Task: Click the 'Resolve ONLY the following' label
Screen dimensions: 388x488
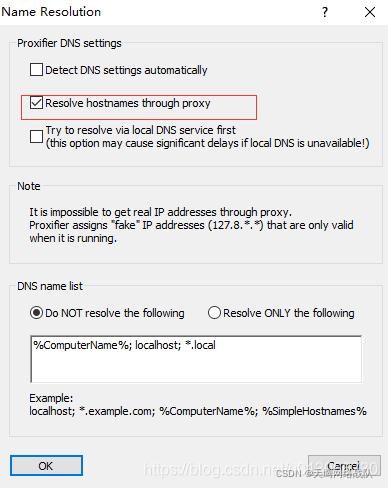Action: coord(289,313)
